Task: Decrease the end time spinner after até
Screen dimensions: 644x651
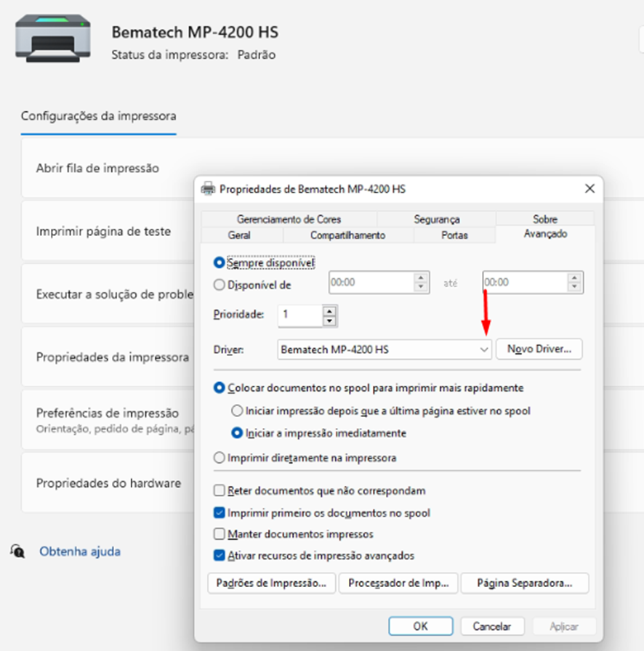Action: (x=574, y=287)
